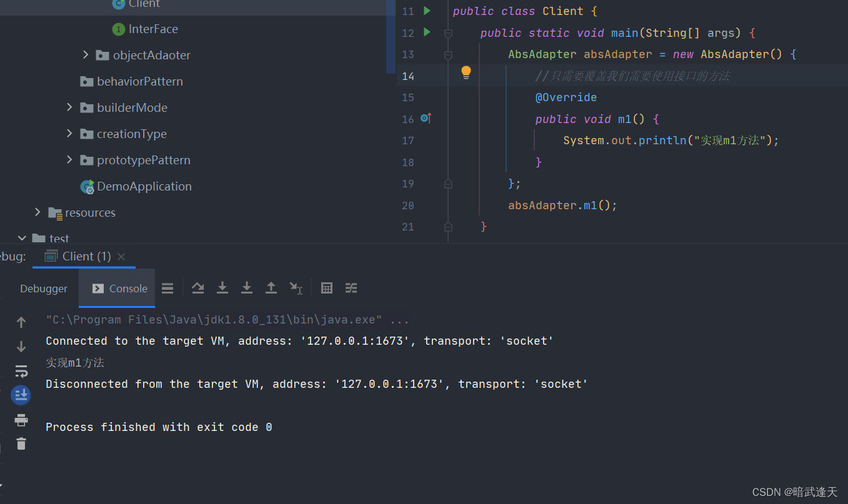Click the class name Client on line 11

click(562, 11)
